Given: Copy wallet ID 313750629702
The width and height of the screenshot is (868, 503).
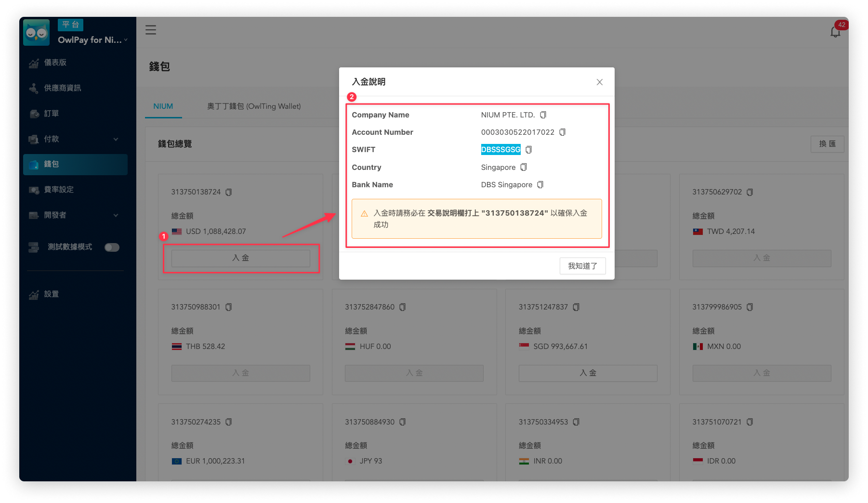Looking at the screenshot, I should pos(750,193).
